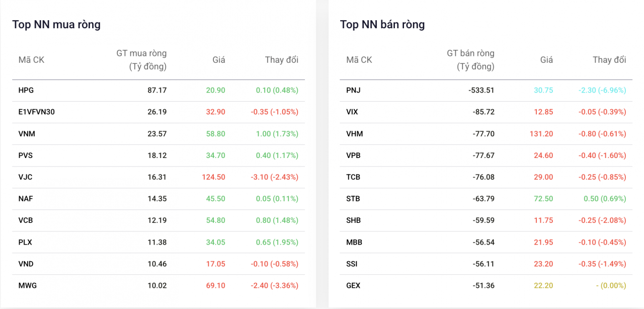Select GEX change - (0.00%)
This screenshot has width=644, height=309.
coord(611,285)
